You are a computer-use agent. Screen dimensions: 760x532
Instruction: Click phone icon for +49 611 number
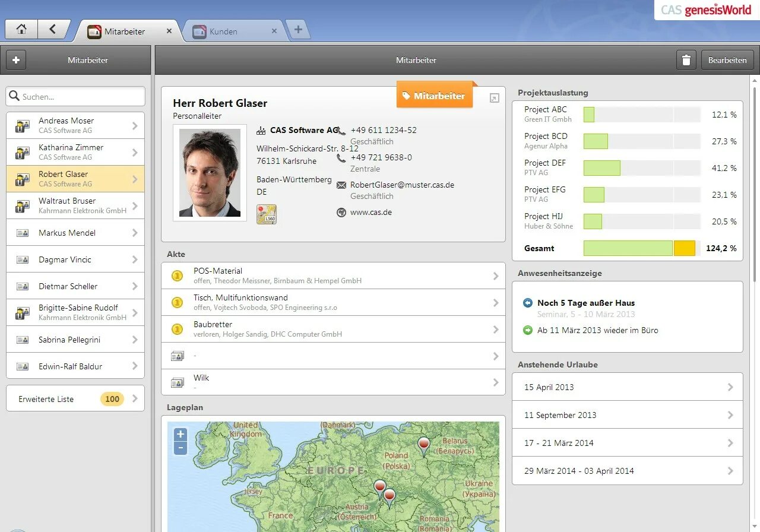[341, 131]
